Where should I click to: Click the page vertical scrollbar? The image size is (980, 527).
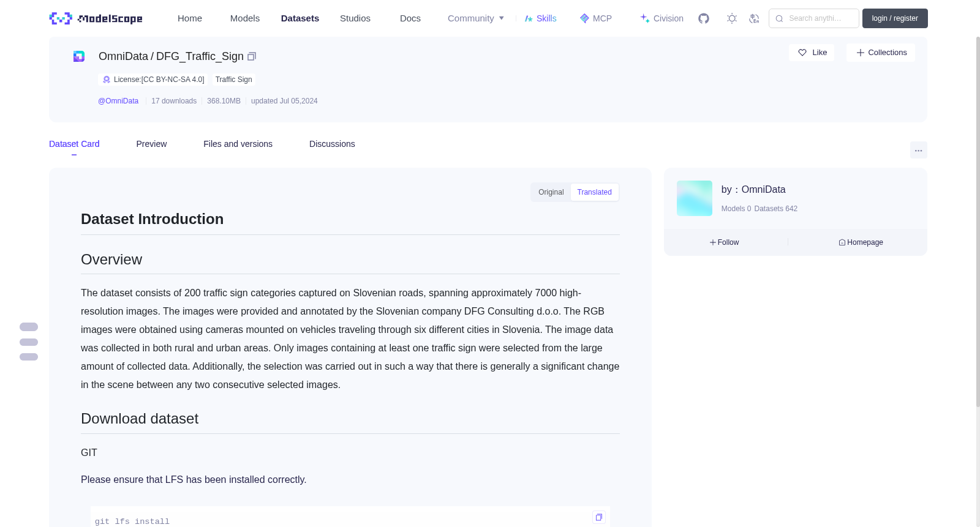(978, 220)
